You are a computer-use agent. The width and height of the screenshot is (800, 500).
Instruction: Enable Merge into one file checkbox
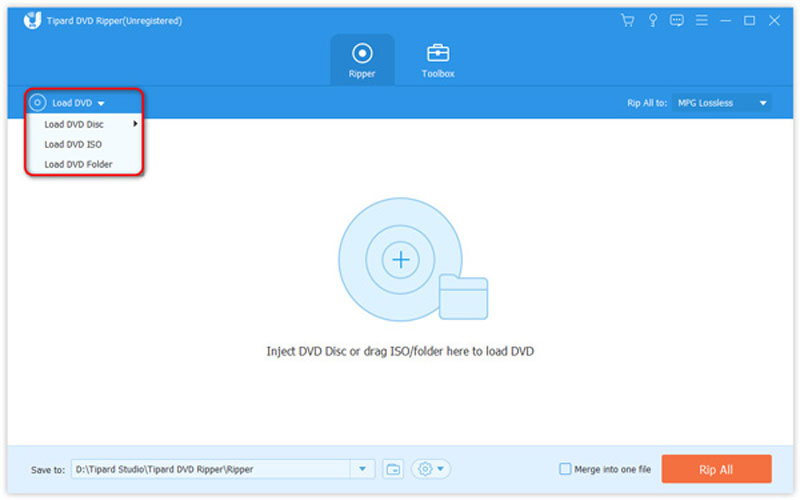[x=566, y=469]
